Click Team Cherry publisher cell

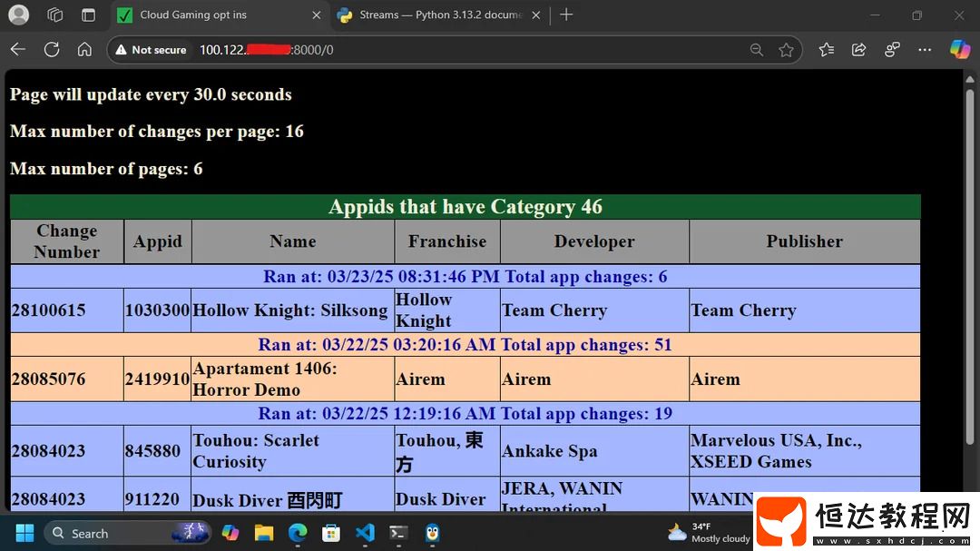(x=804, y=310)
